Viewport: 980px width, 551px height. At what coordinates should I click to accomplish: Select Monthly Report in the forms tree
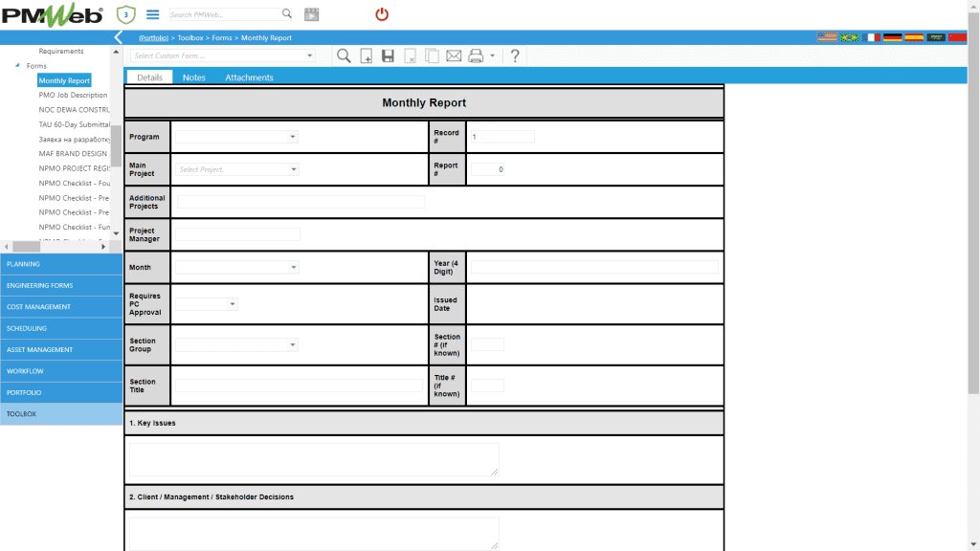pyautogui.click(x=64, y=80)
